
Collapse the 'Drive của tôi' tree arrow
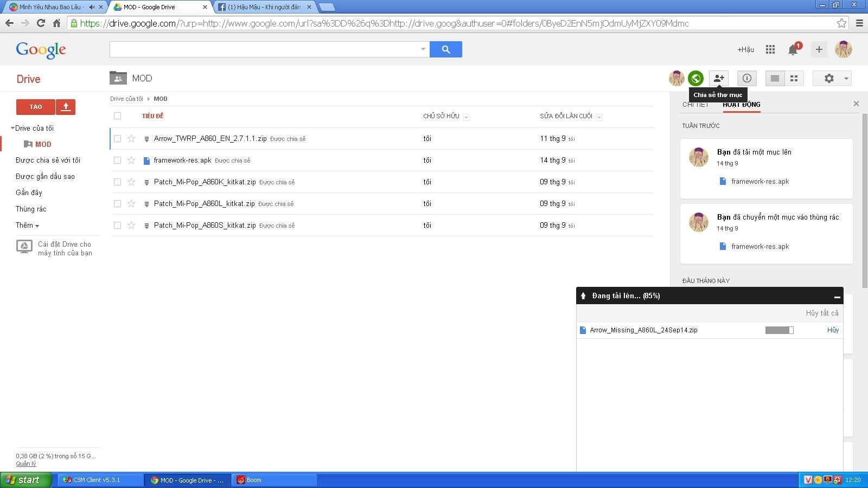[12, 129]
